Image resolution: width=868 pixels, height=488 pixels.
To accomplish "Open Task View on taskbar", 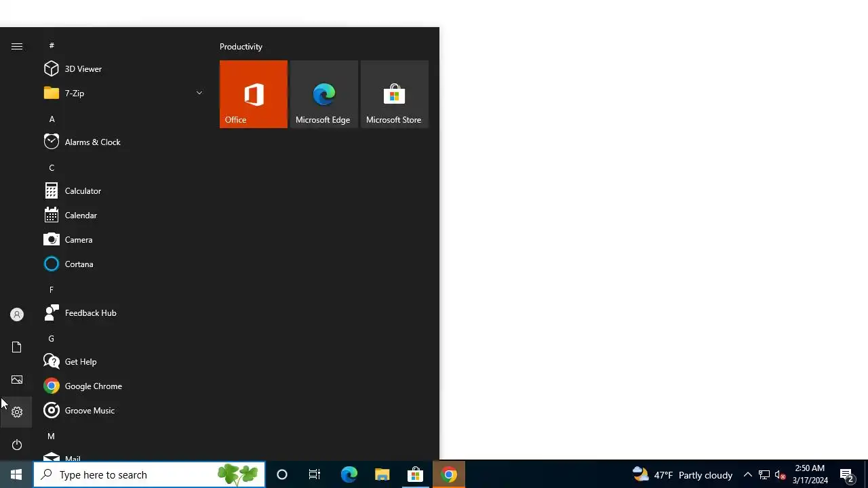I will coord(315,474).
